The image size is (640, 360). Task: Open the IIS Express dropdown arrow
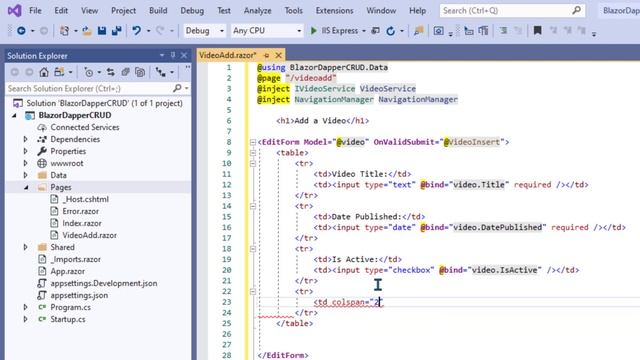click(364, 31)
